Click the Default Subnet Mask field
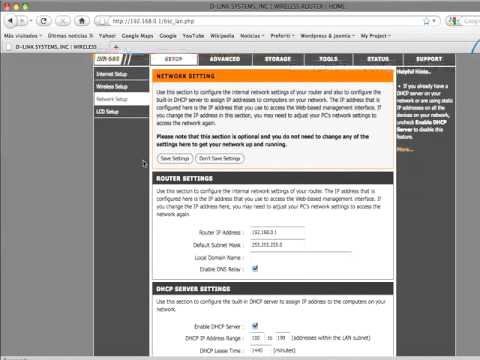 pyautogui.click(x=277, y=245)
